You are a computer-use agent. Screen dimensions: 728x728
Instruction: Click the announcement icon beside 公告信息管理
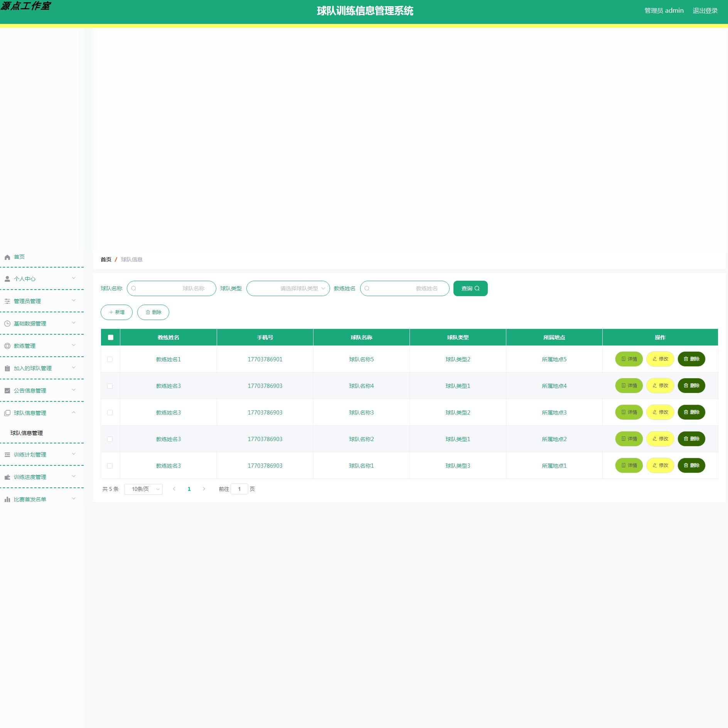point(7,390)
